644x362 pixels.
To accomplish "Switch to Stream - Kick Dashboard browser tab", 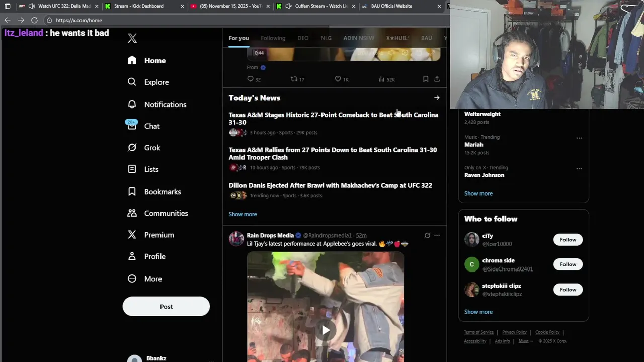I will tap(143, 6).
